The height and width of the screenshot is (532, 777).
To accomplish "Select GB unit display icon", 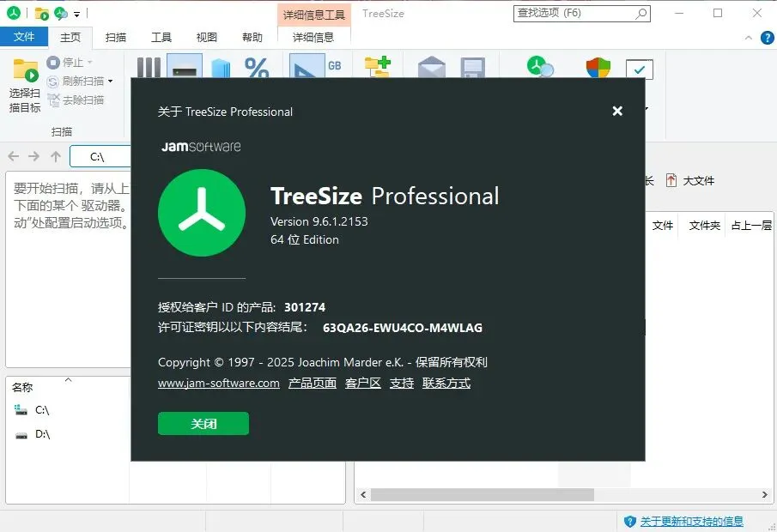I will (x=335, y=65).
